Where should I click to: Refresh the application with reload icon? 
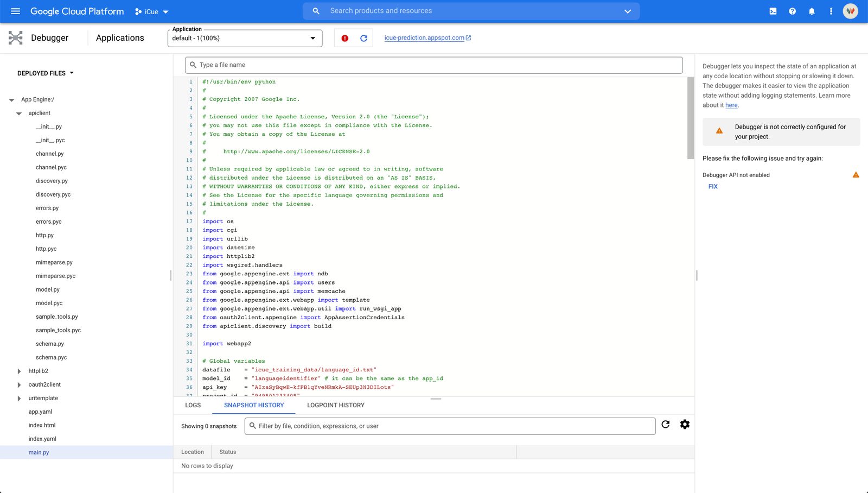coord(363,38)
